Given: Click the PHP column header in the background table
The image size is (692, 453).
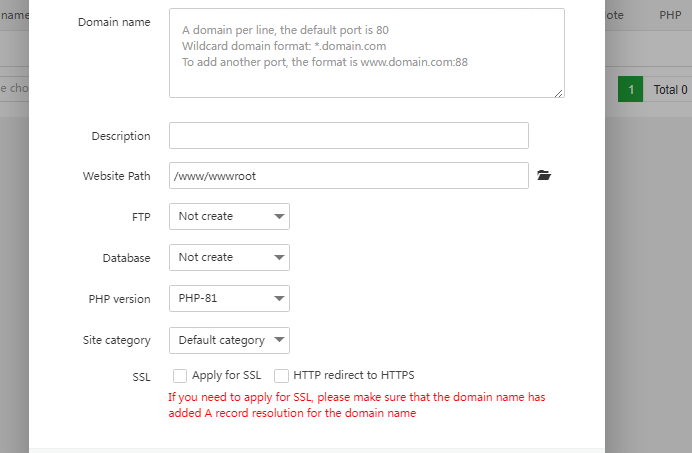Looking at the screenshot, I should 670,15.
